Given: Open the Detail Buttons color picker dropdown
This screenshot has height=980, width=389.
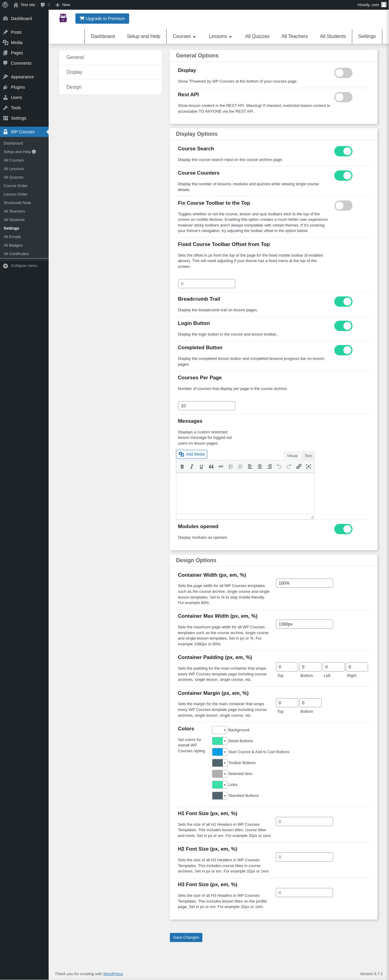Looking at the screenshot, I should (x=225, y=741).
